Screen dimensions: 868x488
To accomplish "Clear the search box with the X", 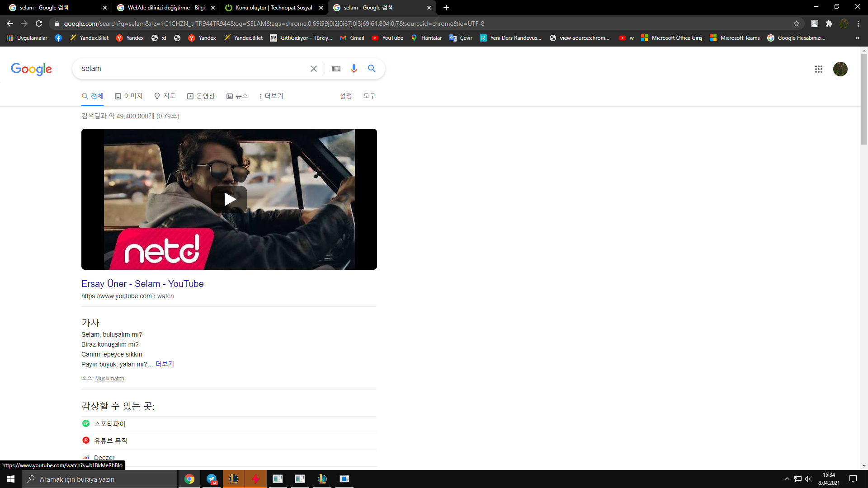I will (313, 69).
